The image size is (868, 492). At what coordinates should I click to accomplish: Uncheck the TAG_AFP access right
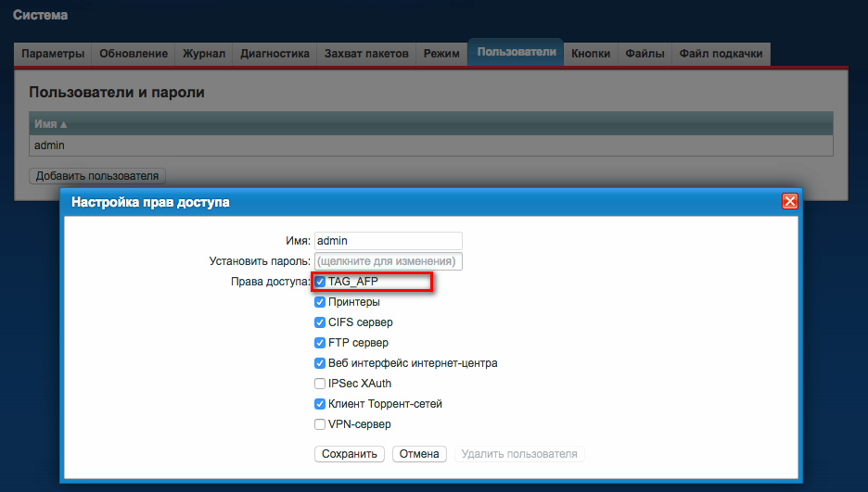[x=320, y=282]
